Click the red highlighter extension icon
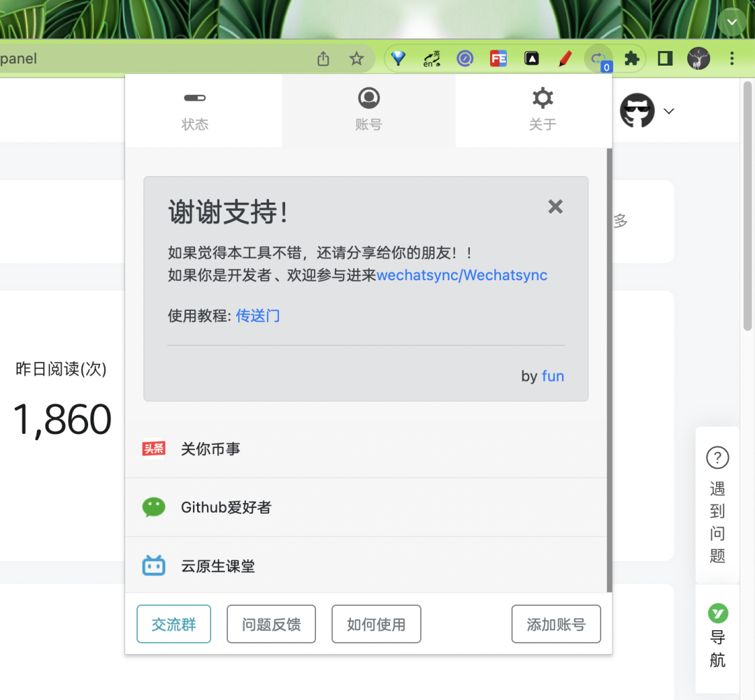The image size is (755, 700). (565, 59)
